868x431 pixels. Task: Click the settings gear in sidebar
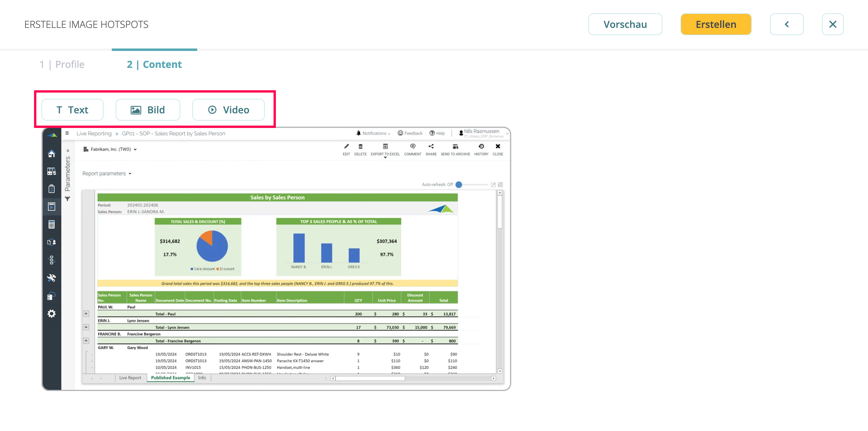pos(51,314)
